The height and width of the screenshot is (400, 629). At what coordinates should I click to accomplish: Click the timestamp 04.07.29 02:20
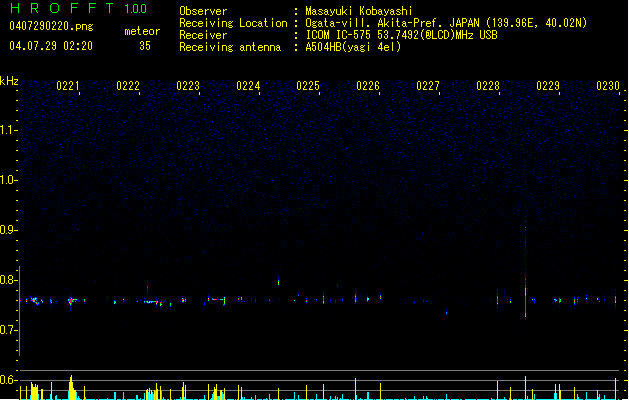51,46
